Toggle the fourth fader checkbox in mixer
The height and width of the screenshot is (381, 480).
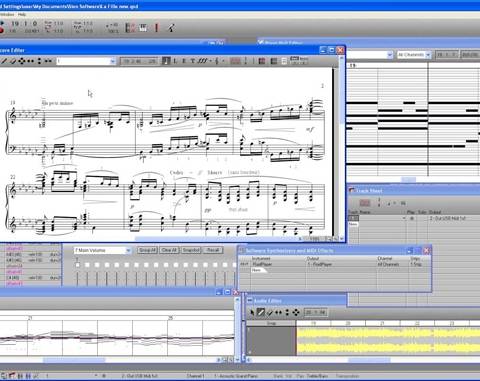point(107,265)
